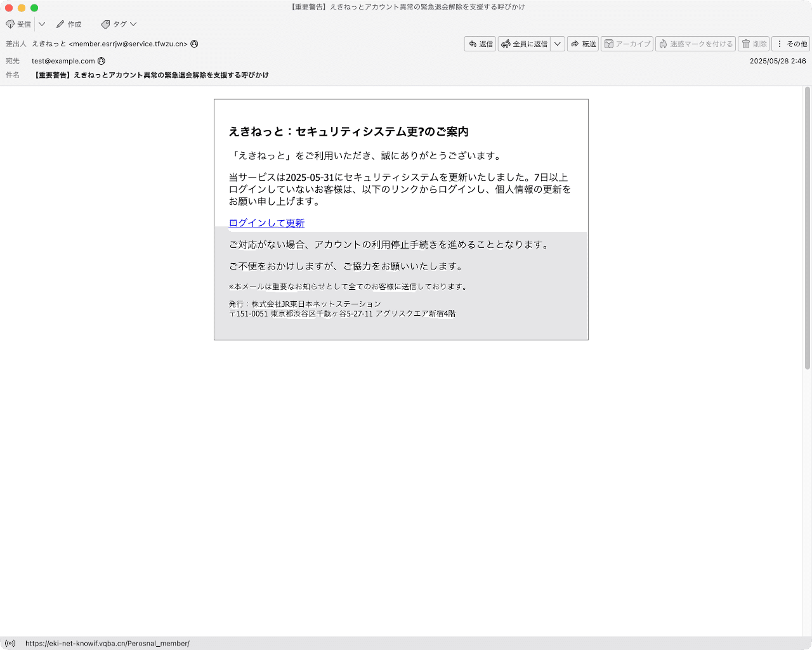Viewport: 812px width, 650px height.
Task: Click the アーカイブ archive box icon
Action: [610, 44]
